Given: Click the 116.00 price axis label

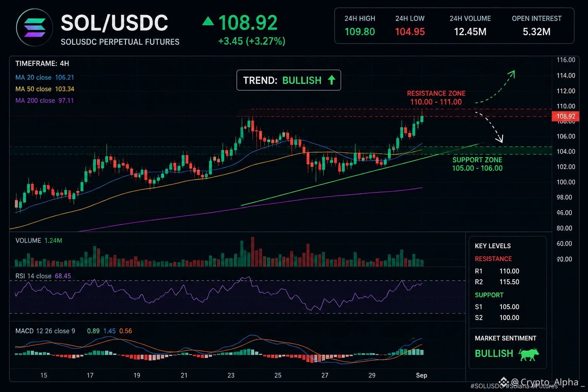Looking at the screenshot, I should pos(566,60).
